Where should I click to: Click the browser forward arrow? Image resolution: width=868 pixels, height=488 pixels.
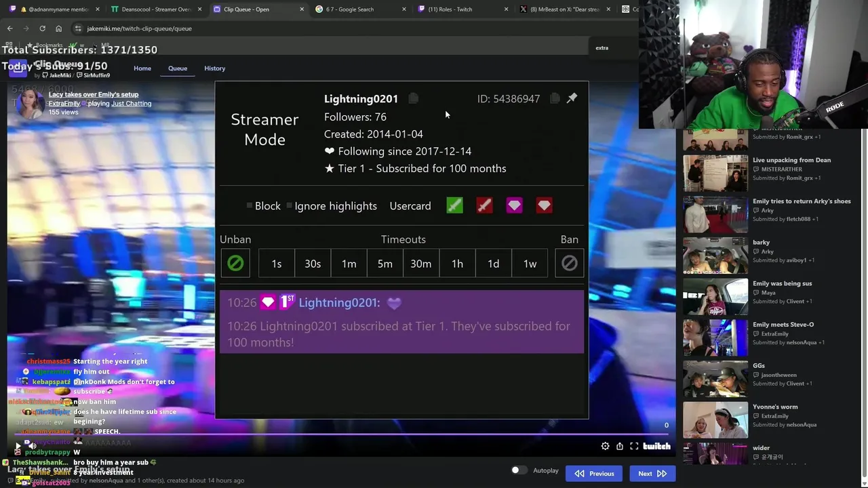coord(26,28)
